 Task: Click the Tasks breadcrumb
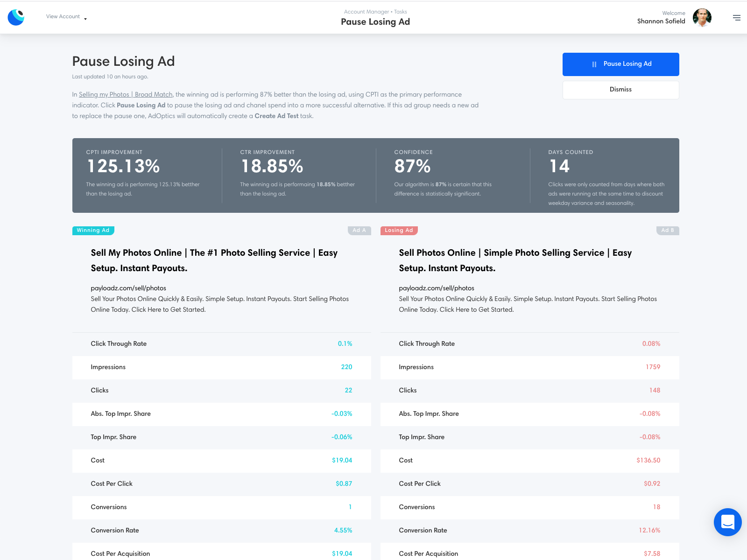tap(401, 12)
